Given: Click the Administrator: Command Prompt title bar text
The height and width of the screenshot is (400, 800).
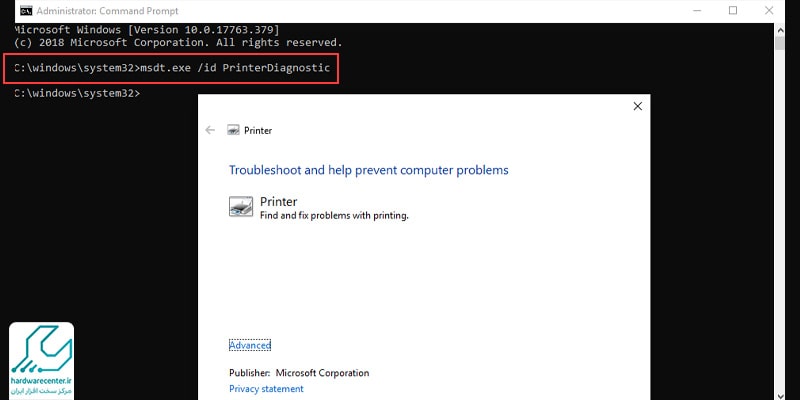Looking at the screenshot, I should coord(108,11).
